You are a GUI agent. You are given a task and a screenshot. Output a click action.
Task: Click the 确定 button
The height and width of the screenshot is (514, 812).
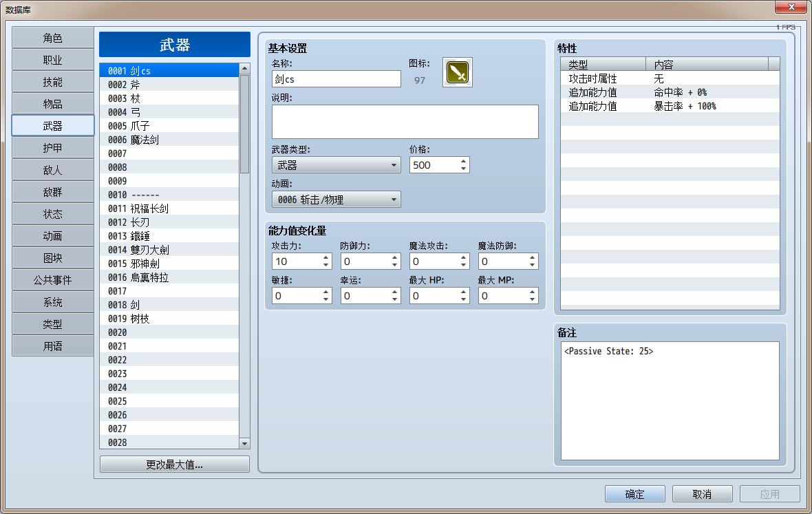[x=635, y=494]
